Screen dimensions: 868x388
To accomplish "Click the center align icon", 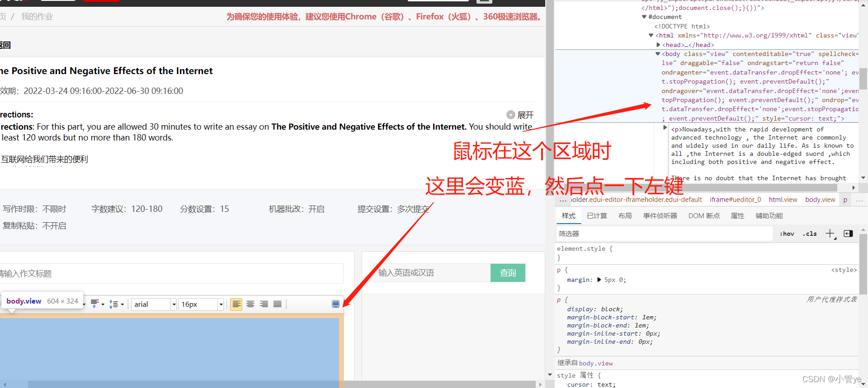I will point(250,304).
